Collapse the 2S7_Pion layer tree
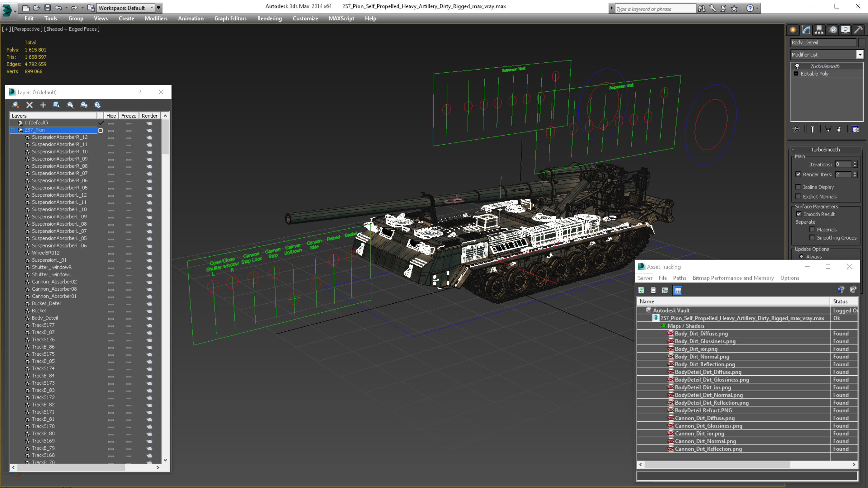This screenshot has height=488, width=868. [13, 130]
